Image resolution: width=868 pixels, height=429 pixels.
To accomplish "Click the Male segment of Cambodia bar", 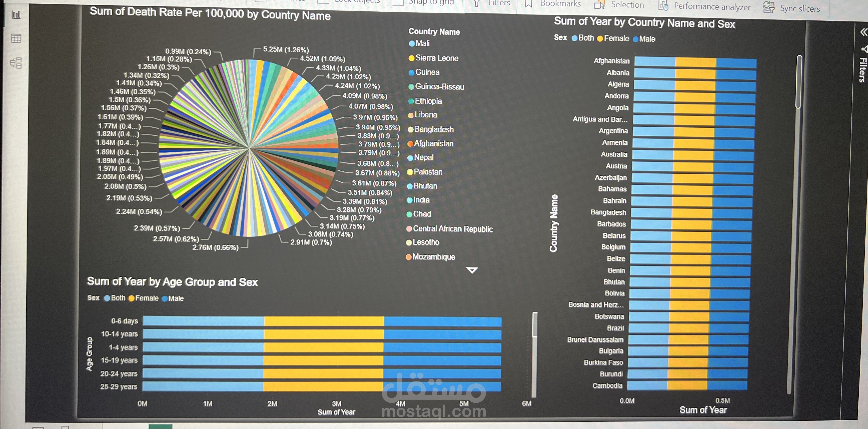I will (727, 385).
